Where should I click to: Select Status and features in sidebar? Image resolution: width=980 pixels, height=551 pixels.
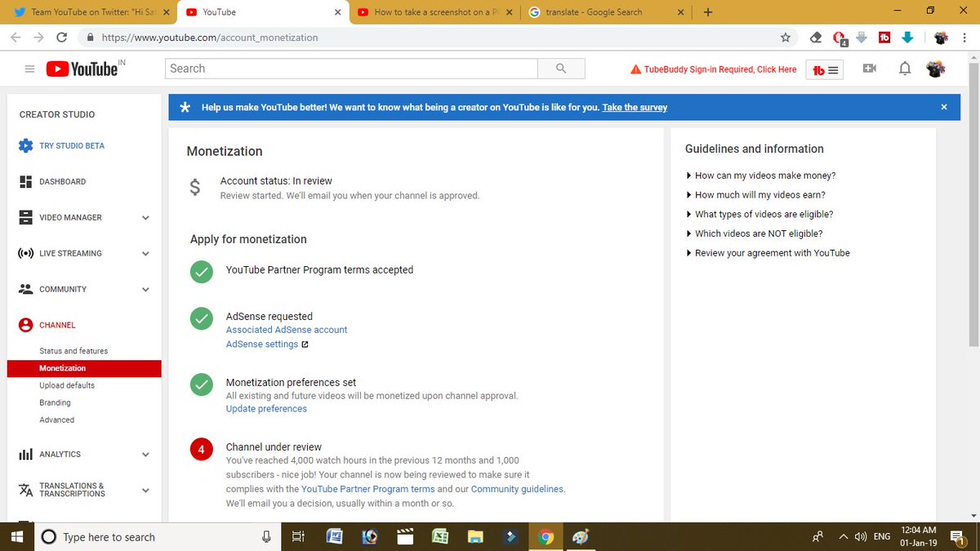(x=73, y=351)
